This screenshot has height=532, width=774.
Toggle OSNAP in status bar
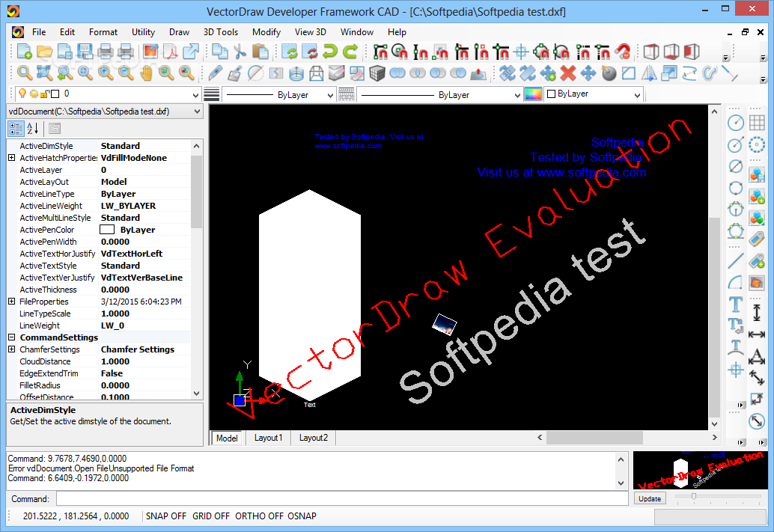point(302,516)
